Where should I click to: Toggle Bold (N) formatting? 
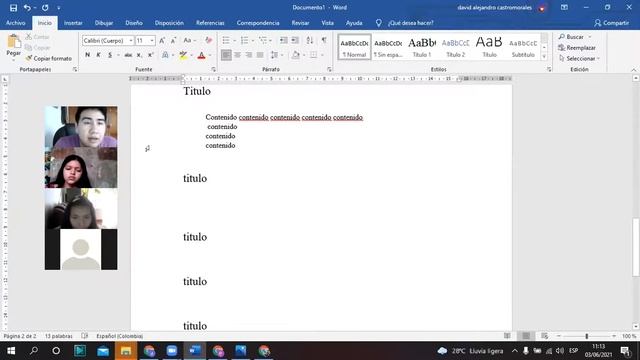[87, 55]
